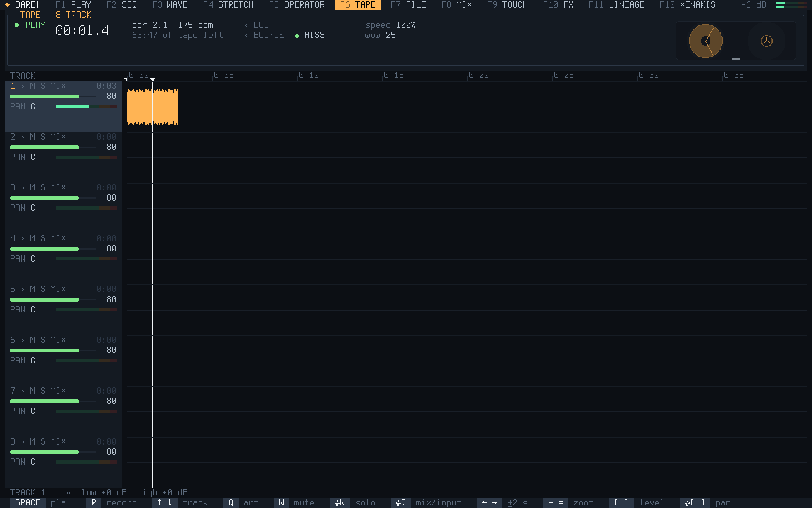Image resolution: width=812 pixels, height=508 pixels.
Task: Click the 175 bpm tempo value
Action: pos(195,25)
